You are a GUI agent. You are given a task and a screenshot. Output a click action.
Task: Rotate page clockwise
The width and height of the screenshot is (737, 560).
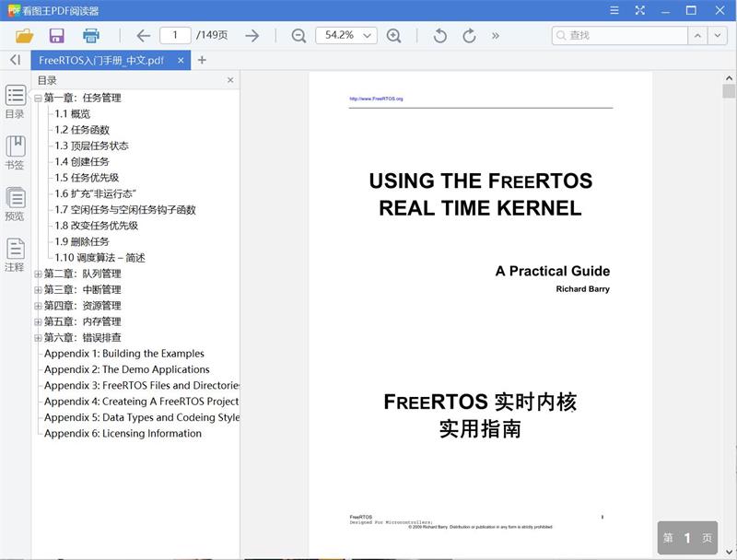coord(469,36)
